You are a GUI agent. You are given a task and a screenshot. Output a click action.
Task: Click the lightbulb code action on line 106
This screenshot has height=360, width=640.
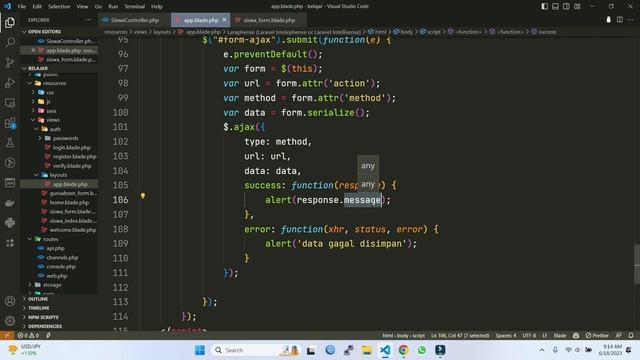tap(143, 196)
